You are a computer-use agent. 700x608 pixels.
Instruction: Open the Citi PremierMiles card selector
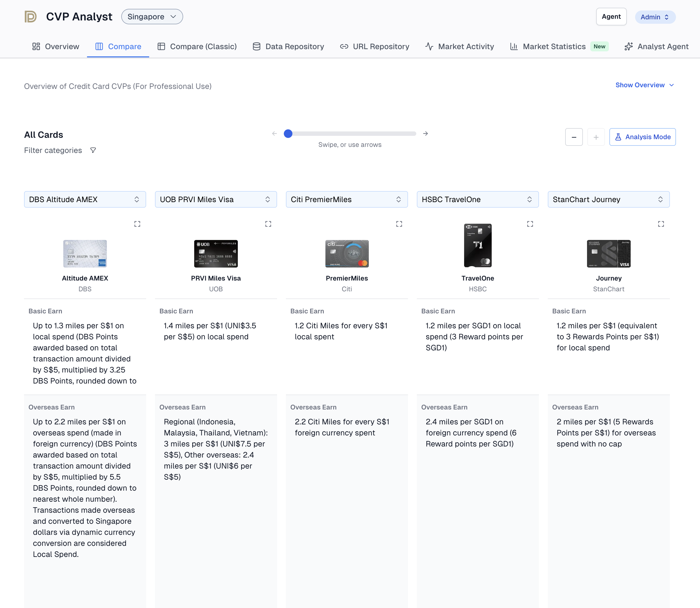(x=347, y=200)
